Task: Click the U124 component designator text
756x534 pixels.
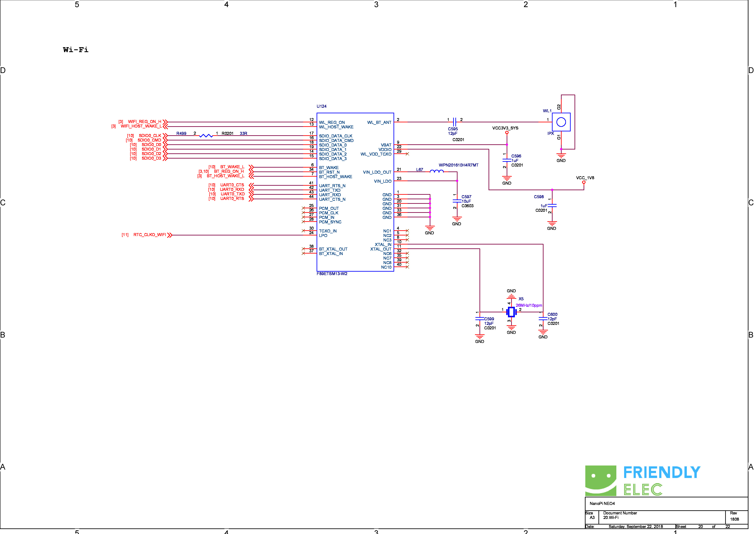Action: 321,106
